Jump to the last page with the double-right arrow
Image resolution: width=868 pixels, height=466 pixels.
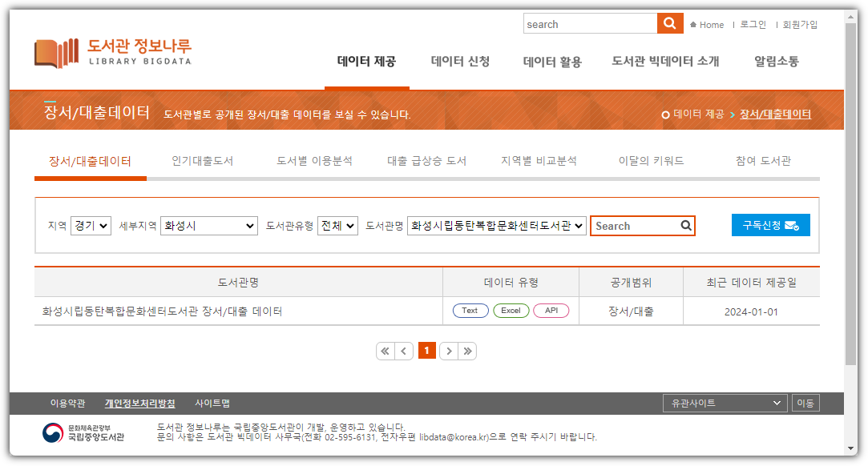point(468,351)
